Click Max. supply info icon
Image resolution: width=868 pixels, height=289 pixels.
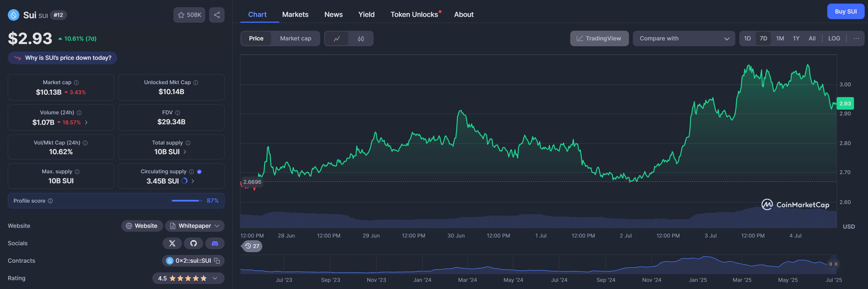pyautogui.click(x=77, y=172)
